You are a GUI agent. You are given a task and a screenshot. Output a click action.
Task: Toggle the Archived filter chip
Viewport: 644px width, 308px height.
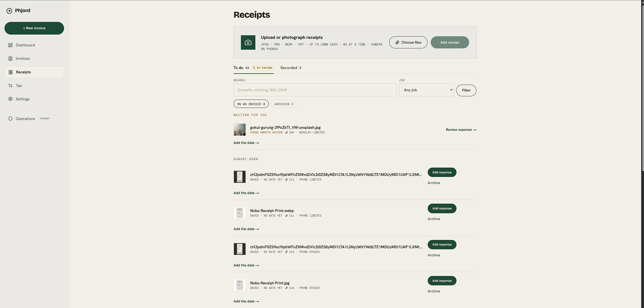[x=284, y=104]
